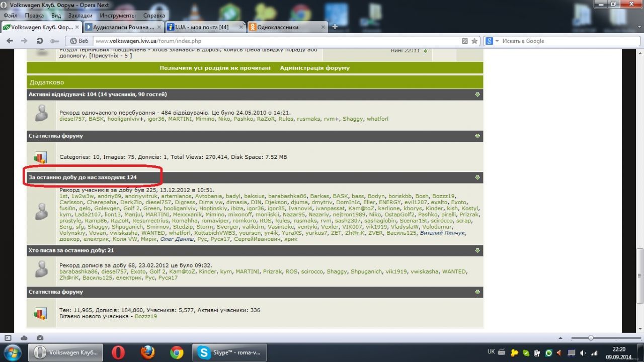Go forward using browser forward arrow

[x=24, y=41]
